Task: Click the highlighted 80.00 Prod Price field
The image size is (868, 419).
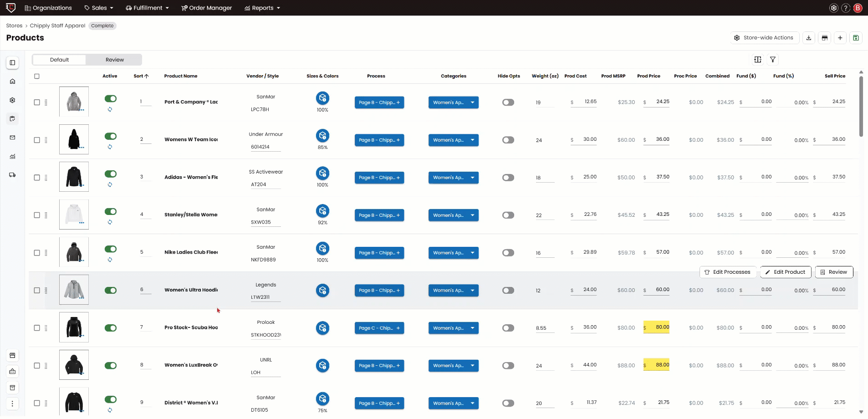Action: [656, 327]
